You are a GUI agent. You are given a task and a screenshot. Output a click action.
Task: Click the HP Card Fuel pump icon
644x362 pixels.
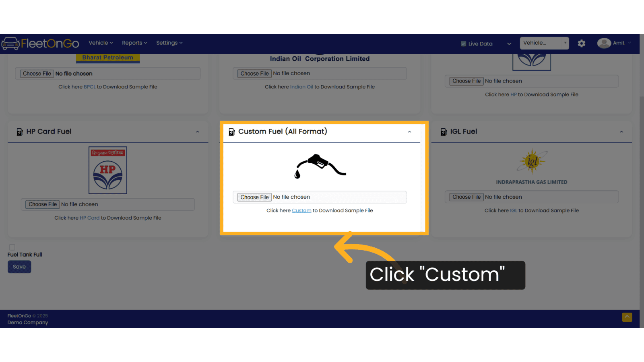19,132
